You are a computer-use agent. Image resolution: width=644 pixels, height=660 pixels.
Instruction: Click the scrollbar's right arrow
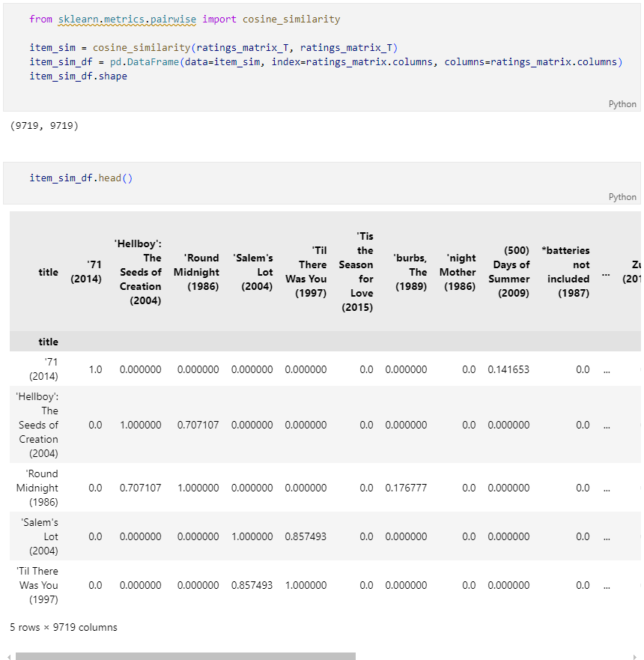pyautogui.click(x=636, y=656)
